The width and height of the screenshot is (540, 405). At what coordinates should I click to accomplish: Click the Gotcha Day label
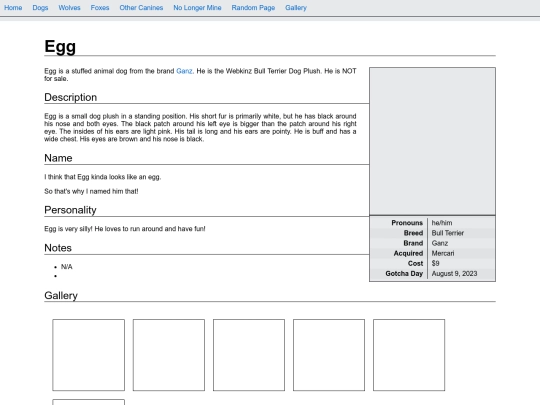click(x=404, y=273)
